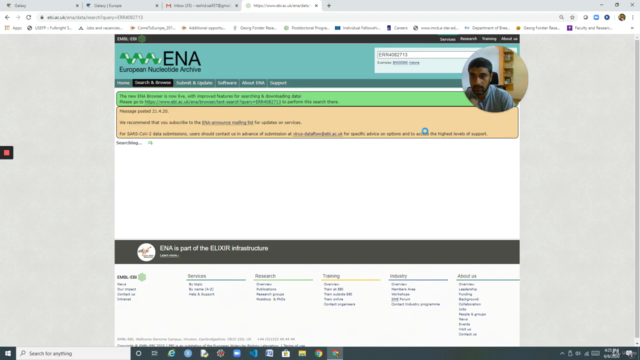
Task: Open a new browser tab with the plus icon
Action: [329, 6]
